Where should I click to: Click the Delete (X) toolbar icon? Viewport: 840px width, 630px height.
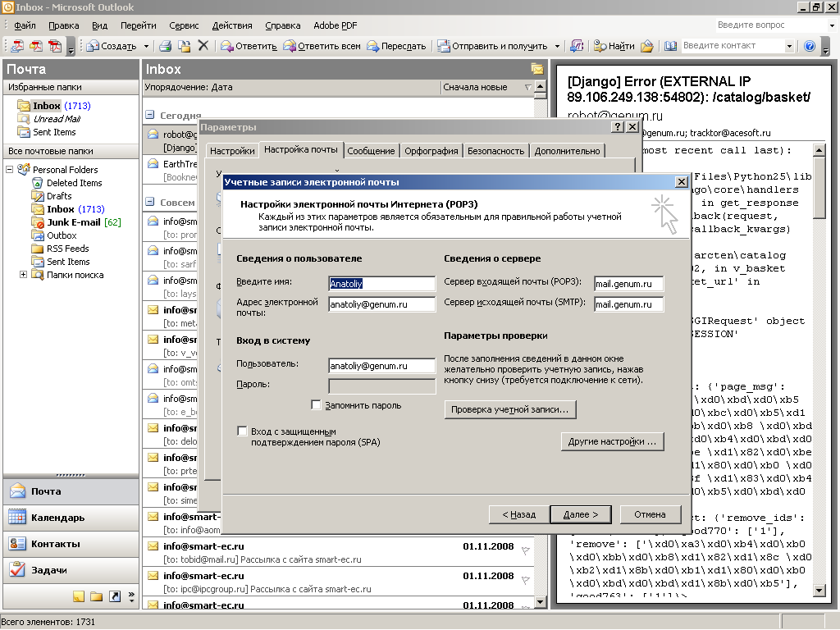tap(203, 46)
